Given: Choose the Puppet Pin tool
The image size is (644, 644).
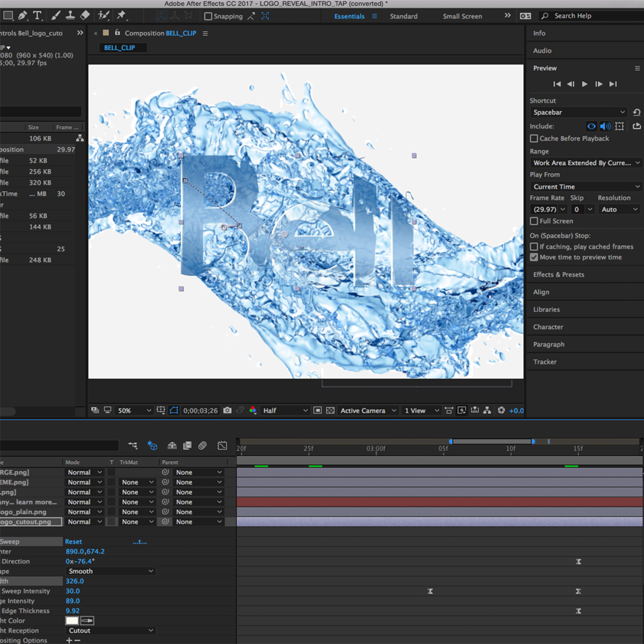Looking at the screenshot, I should click(x=121, y=16).
